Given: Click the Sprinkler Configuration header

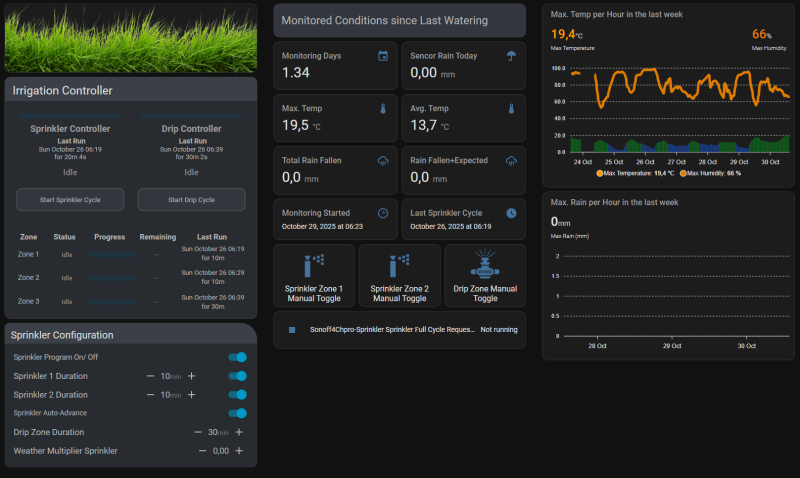Looking at the screenshot, I should tap(131, 335).
